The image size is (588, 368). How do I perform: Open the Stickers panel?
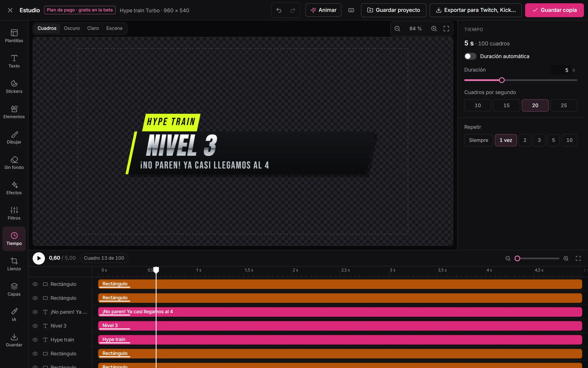tap(14, 87)
